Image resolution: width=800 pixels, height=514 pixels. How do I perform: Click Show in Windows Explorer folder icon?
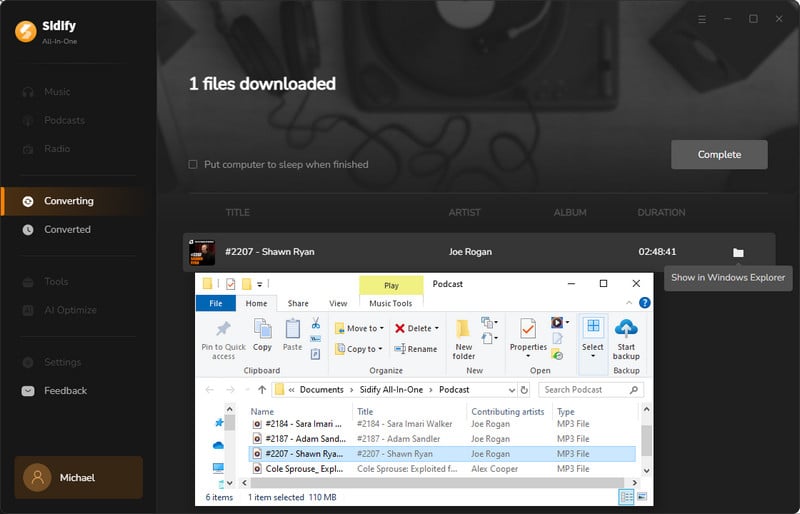[738, 252]
